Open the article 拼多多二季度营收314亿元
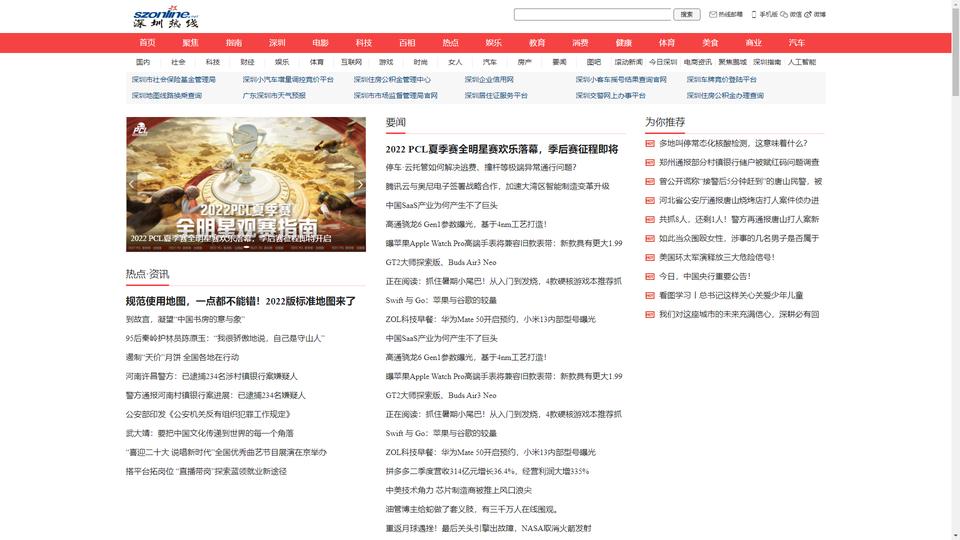960x540 pixels. click(487, 471)
